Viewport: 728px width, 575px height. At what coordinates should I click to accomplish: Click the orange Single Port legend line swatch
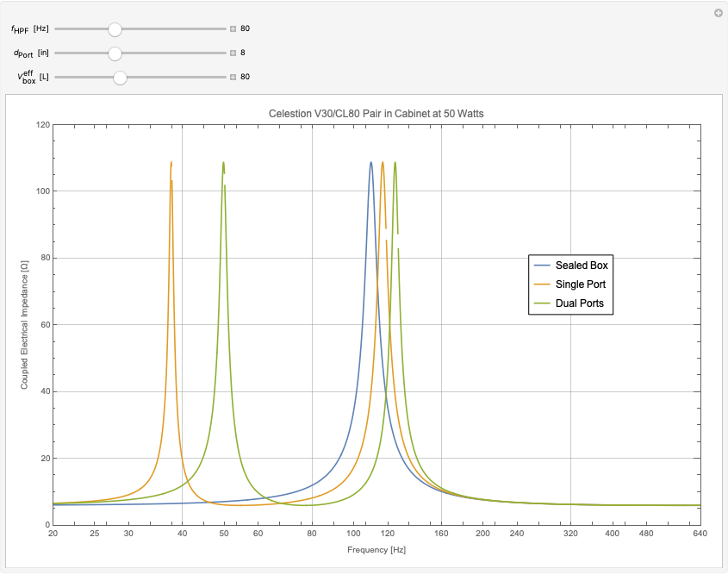542,284
